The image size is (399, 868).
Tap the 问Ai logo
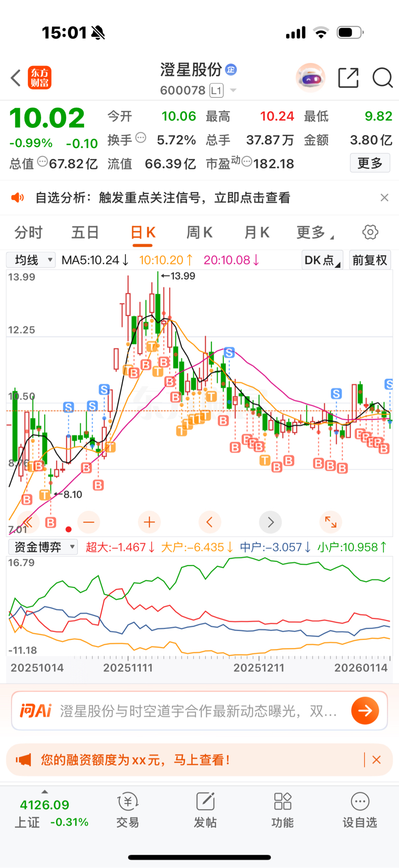(x=36, y=711)
